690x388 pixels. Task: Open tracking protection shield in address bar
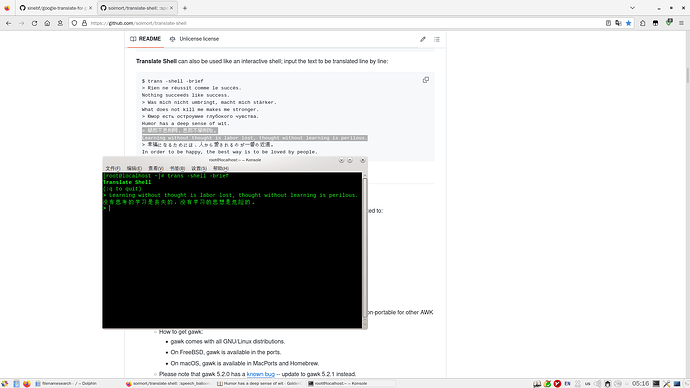[74, 23]
